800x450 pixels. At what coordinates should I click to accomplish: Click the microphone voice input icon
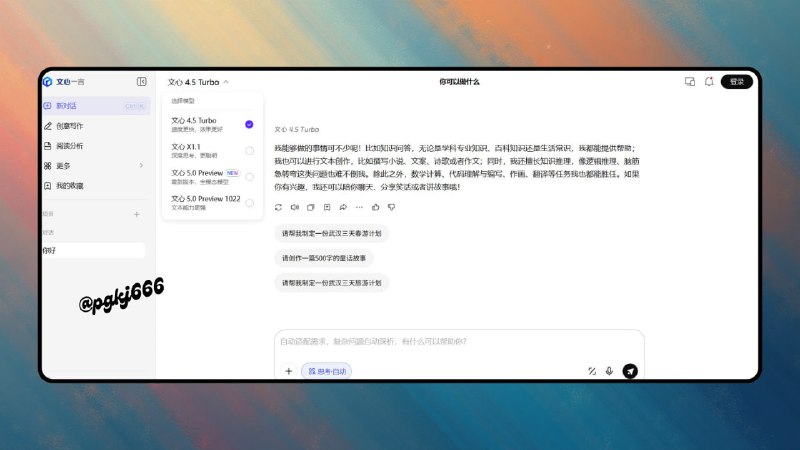pos(609,371)
